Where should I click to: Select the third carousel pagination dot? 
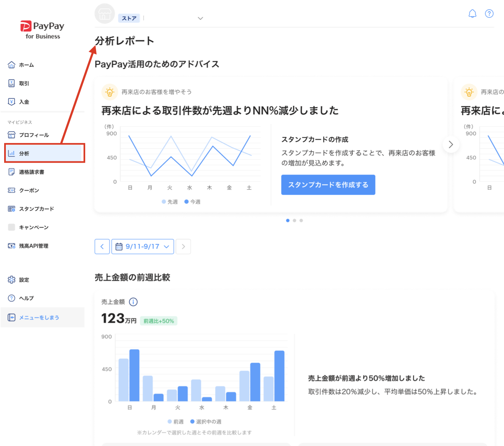(301, 220)
